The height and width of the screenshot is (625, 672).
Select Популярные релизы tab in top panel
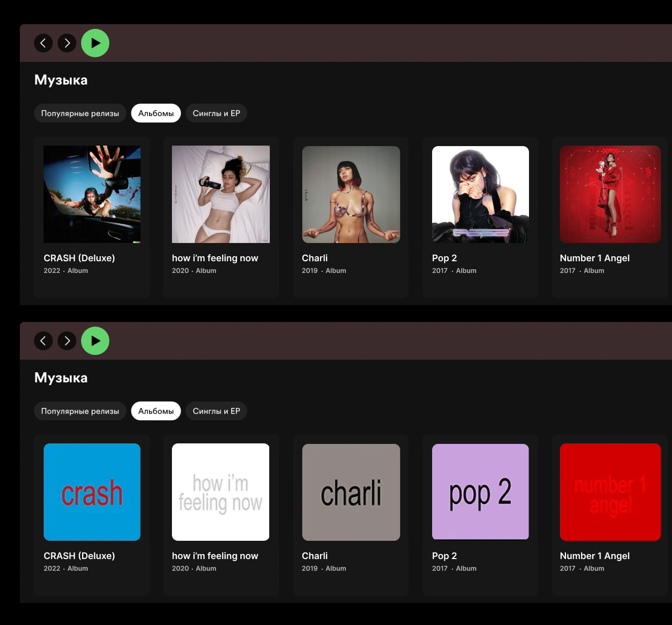[x=80, y=113]
